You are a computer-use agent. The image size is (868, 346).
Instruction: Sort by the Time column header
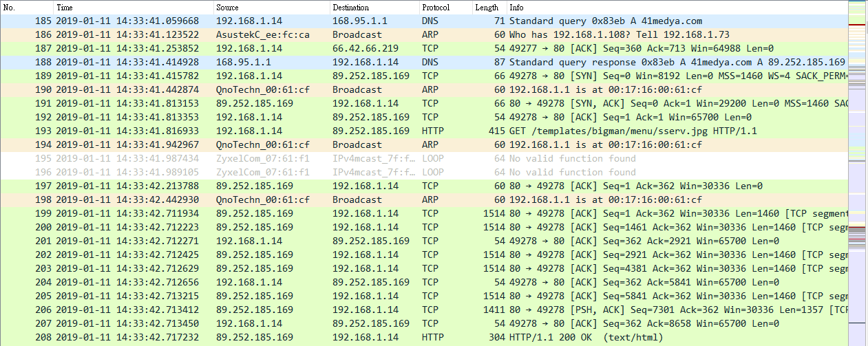tap(134, 7)
